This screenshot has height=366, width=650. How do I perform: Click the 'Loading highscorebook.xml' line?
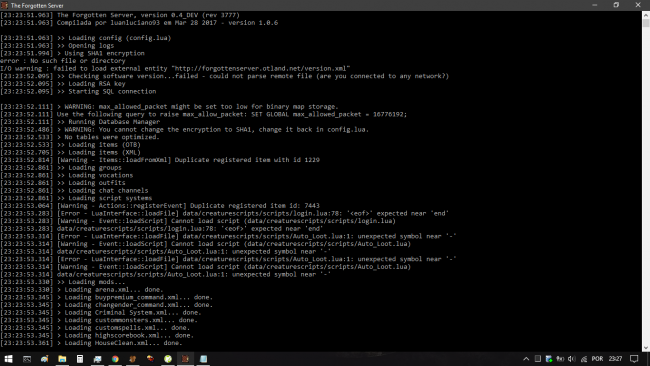(x=97, y=335)
